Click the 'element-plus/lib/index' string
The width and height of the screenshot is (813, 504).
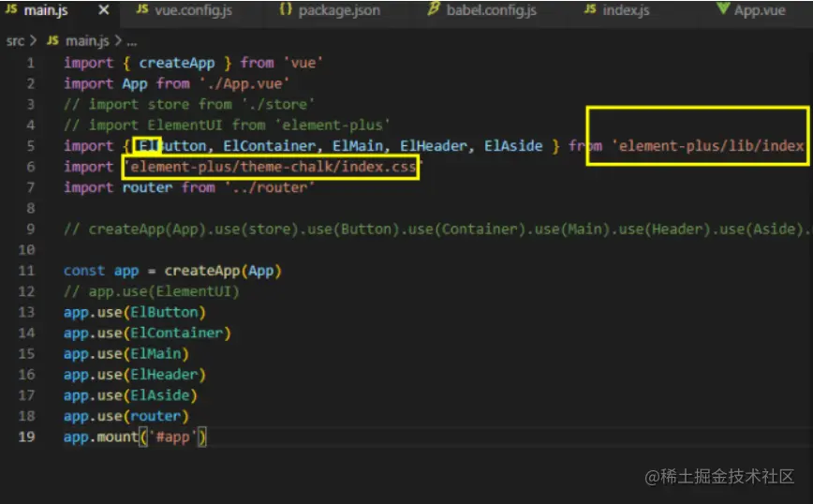(708, 146)
